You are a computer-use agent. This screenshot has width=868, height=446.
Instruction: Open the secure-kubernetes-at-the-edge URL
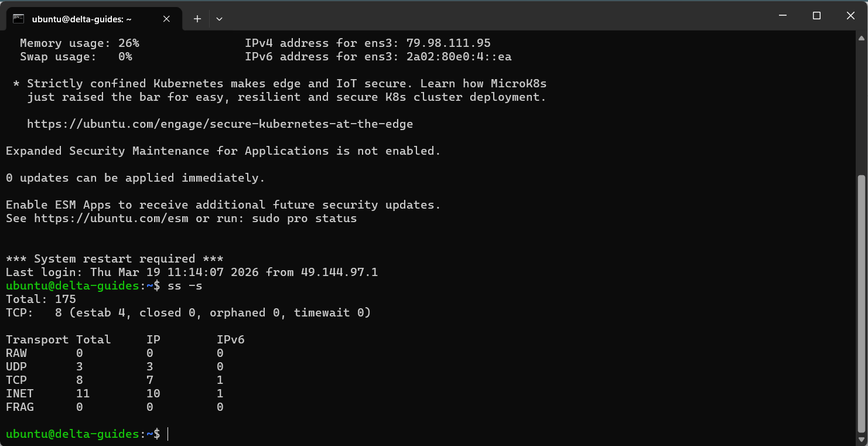coord(220,124)
